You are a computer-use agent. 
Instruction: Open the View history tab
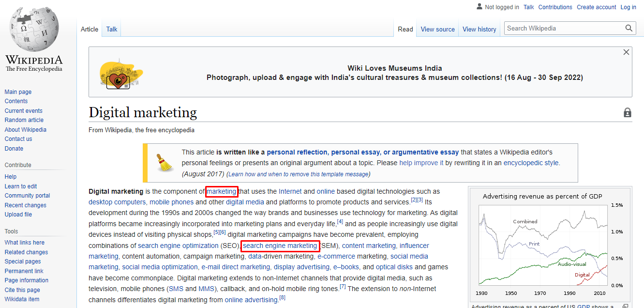479,29
